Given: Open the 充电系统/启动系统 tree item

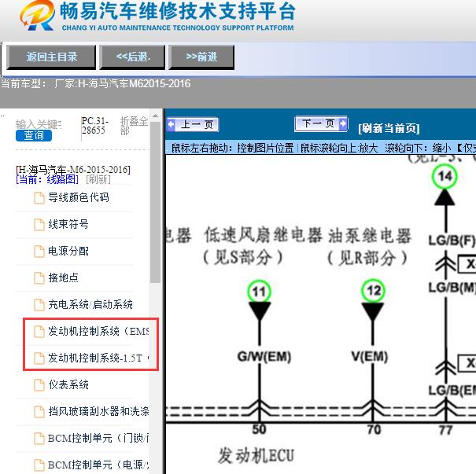Looking at the screenshot, I should coord(90,304).
